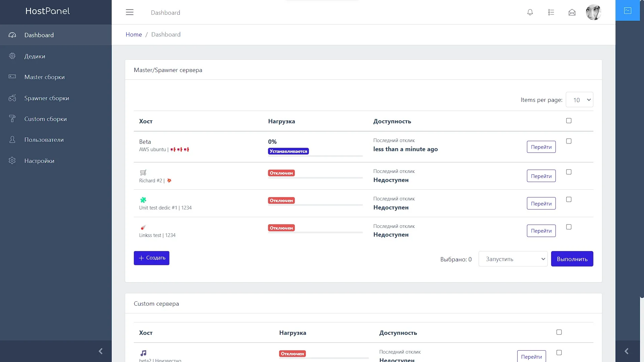
Task: Expand the Запустить action dropdown
Action: pos(513,259)
